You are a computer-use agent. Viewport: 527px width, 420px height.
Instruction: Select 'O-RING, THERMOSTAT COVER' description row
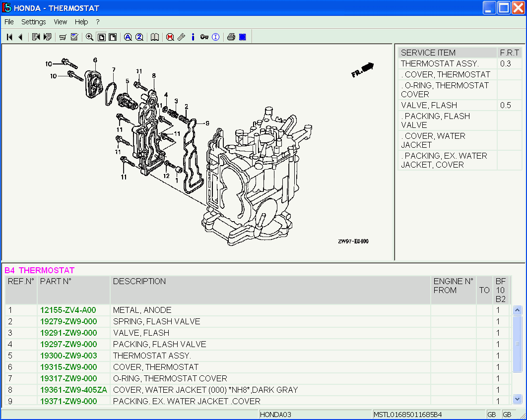point(170,378)
